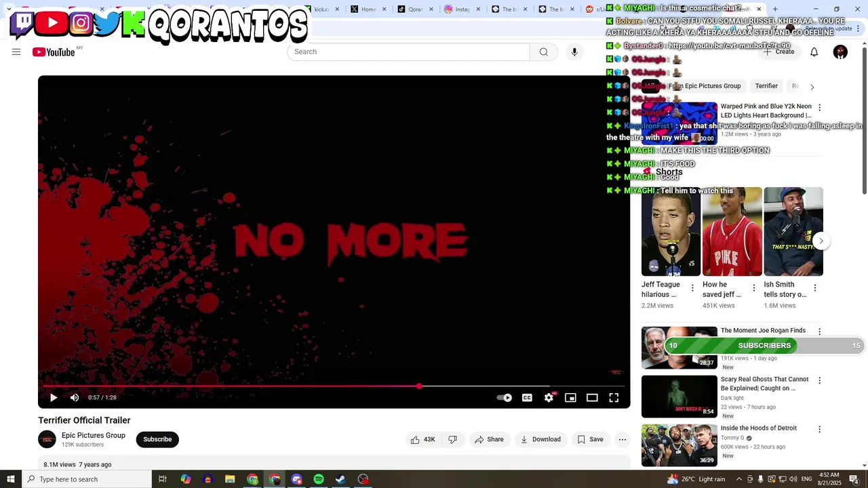The height and width of the screenshot is (488, 868).
Task: Open the Jeff Teague hilarious short
Action: (671, 232)
